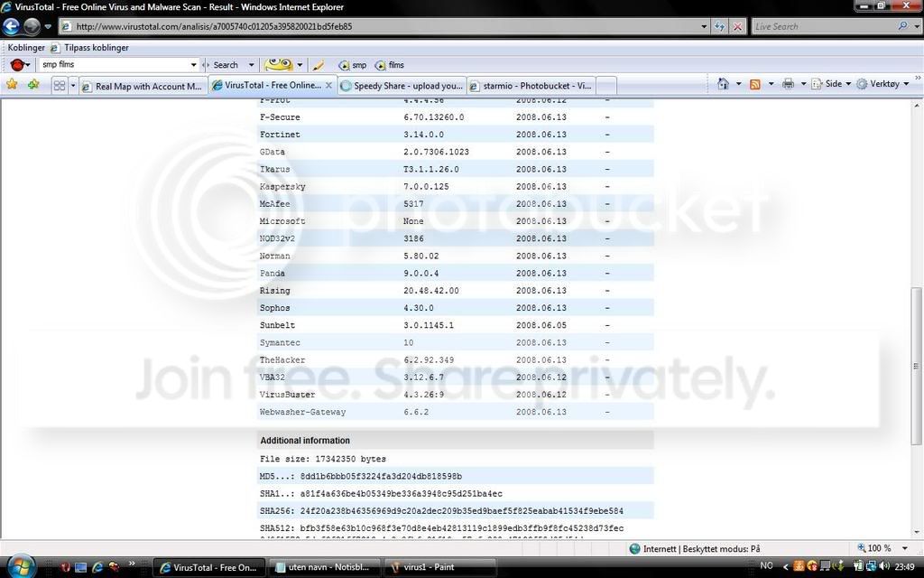This screenshot has width=924, height=578.
Task: Switch to the 'Real Map with Account M...' tab
Action: click(x=143, y=86)
